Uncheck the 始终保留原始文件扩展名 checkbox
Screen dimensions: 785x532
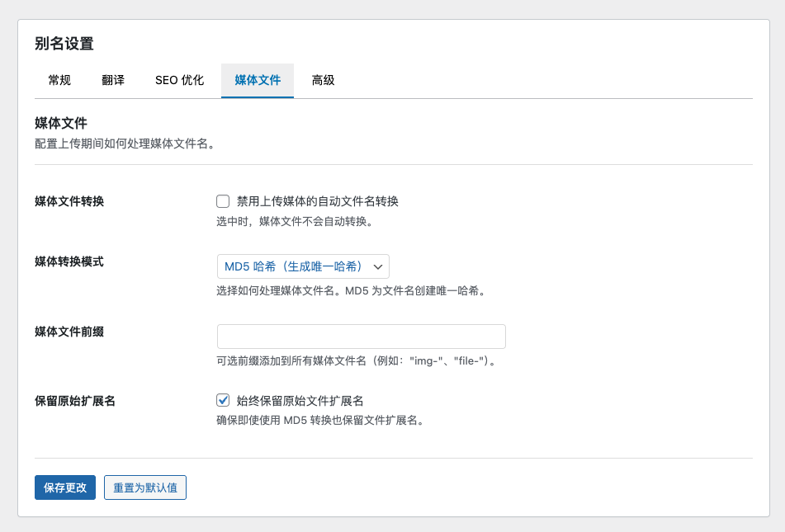pos(223,400)
